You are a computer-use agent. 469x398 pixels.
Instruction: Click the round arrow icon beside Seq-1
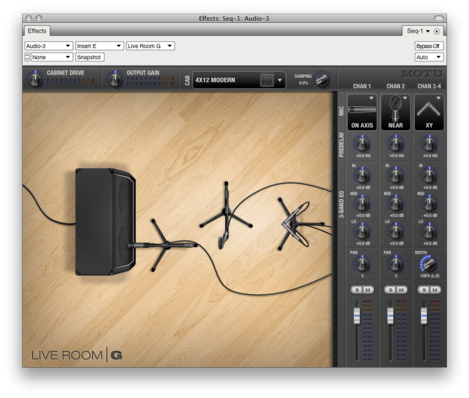click(x=436, y=31)
